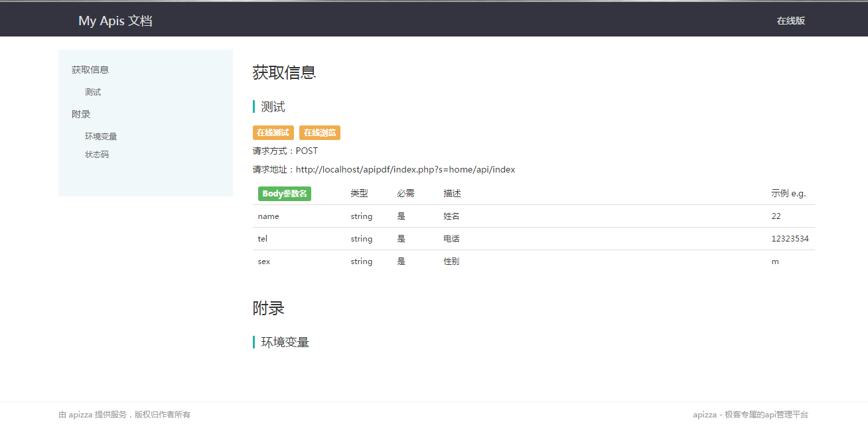Click the 示例 e.g. column header
Viewport: 868px width, 434px height.
coord(788,194)
